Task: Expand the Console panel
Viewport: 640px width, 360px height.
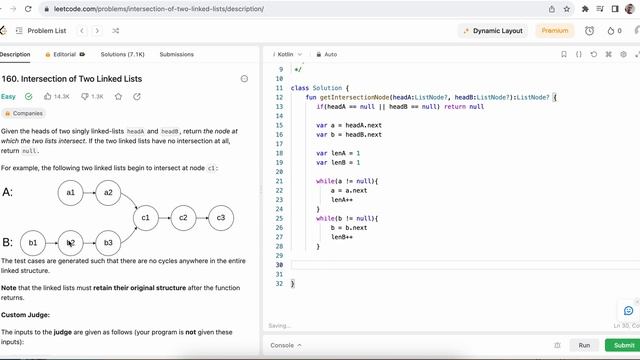Action: coord(285,345)
